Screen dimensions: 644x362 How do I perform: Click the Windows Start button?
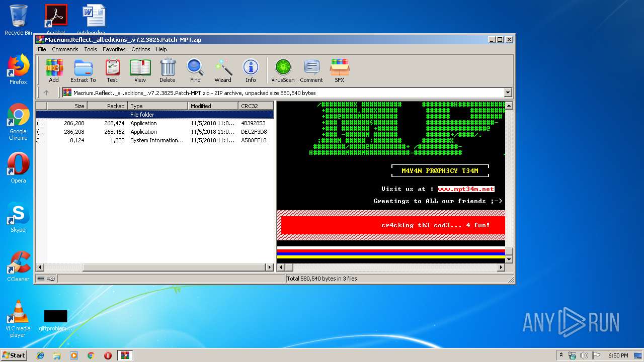14,355
